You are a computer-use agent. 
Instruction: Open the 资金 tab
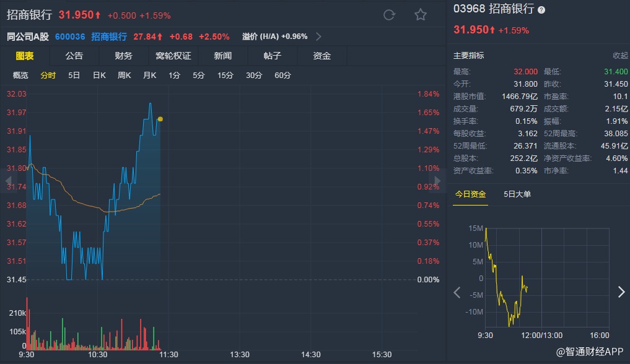322,56
